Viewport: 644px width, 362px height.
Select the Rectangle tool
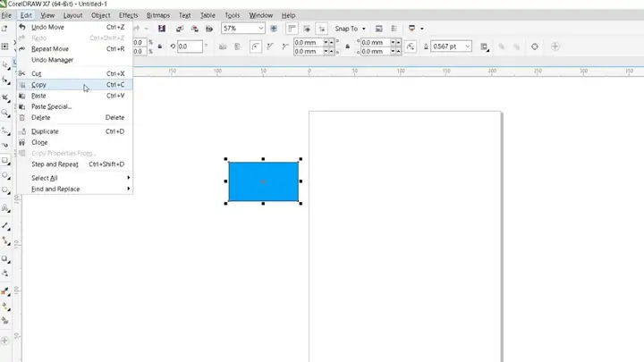5,161
